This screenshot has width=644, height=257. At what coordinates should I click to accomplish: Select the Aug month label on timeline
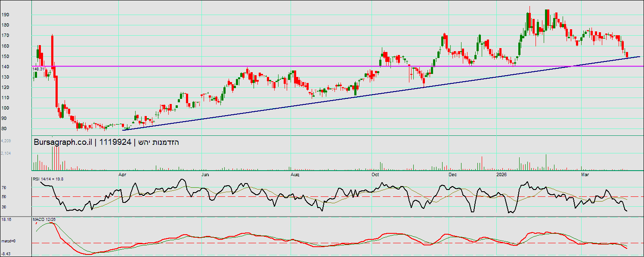point(294,174)
